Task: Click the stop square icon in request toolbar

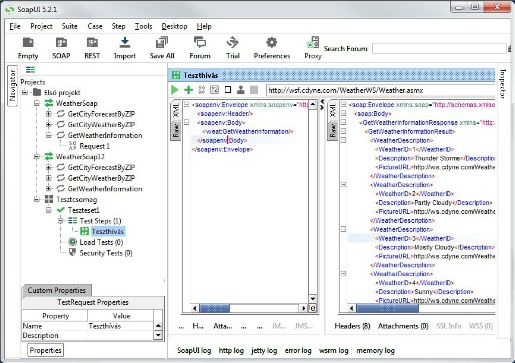Action: tap(228, 90)
